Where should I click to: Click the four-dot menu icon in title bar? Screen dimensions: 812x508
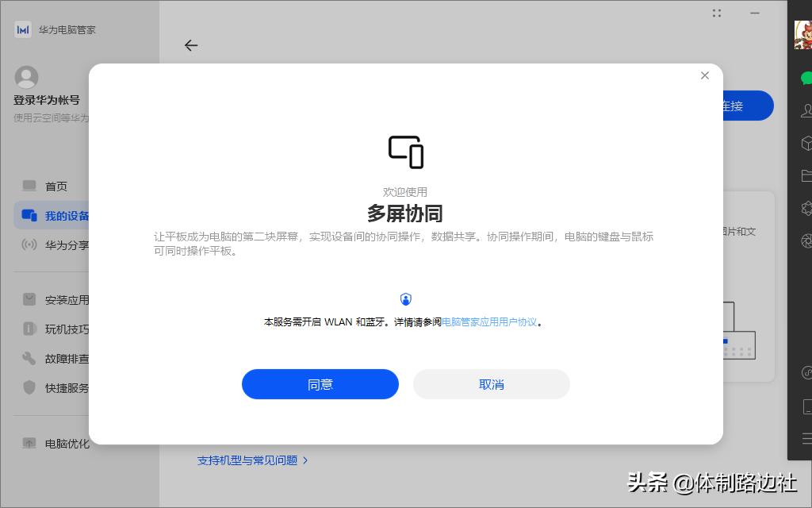coord(717,13)
